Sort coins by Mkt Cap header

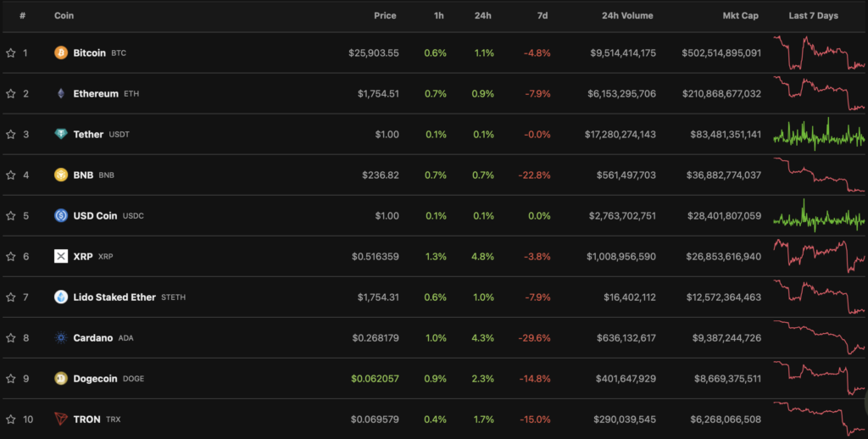(x=743, y=15)
